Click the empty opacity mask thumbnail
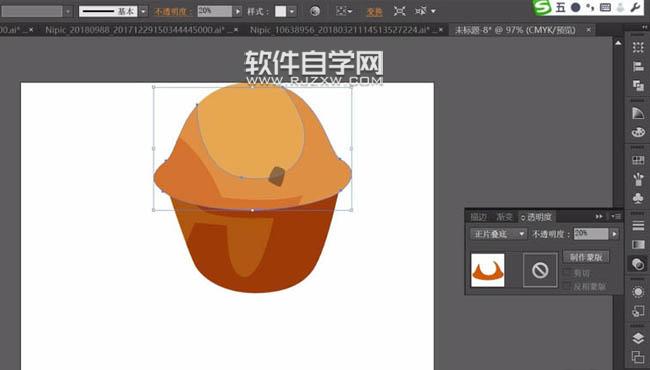Screen dimensions: 650x370 coord(540,270)
